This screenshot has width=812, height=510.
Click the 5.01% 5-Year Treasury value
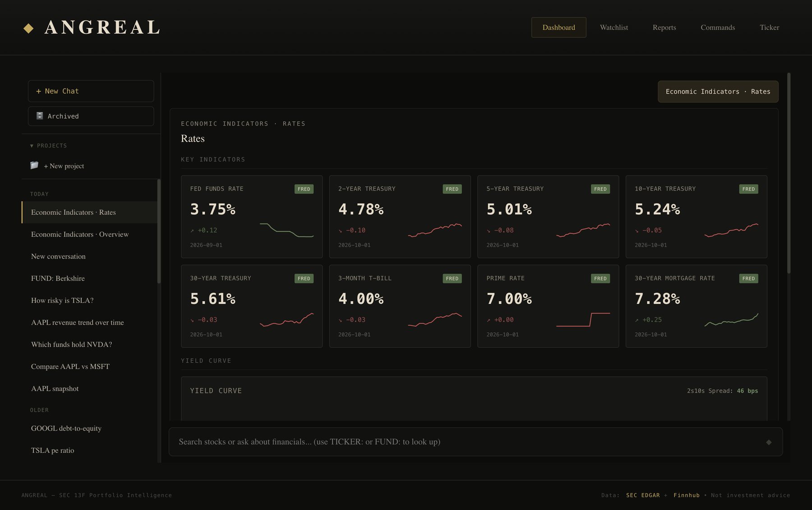(509, 209)
